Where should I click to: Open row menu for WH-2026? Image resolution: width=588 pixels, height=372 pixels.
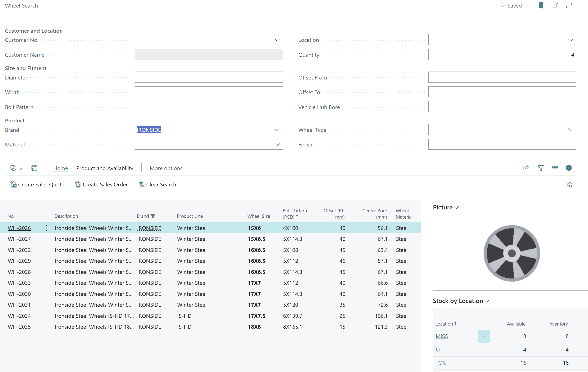tap(46, 228)
